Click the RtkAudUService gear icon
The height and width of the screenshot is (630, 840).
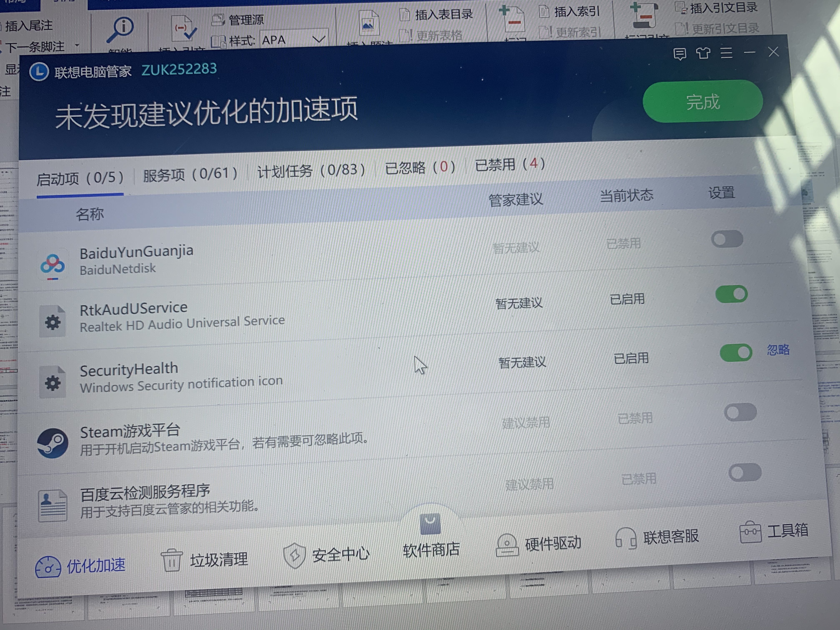[x=52, y=322]
